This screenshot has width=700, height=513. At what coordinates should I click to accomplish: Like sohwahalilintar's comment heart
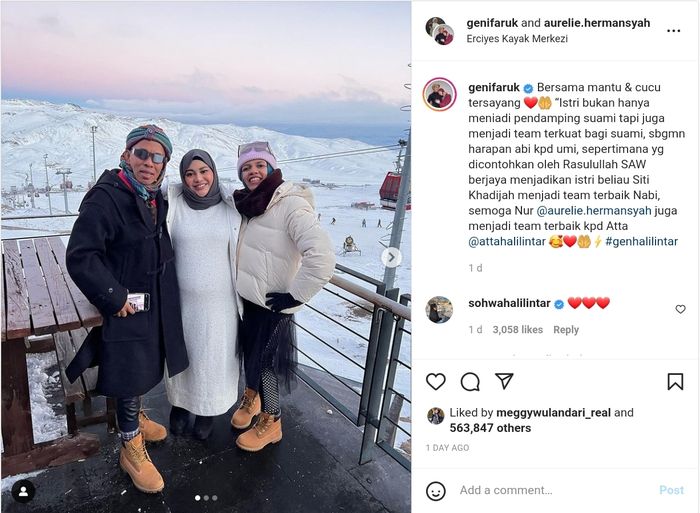tap(680, 309)
